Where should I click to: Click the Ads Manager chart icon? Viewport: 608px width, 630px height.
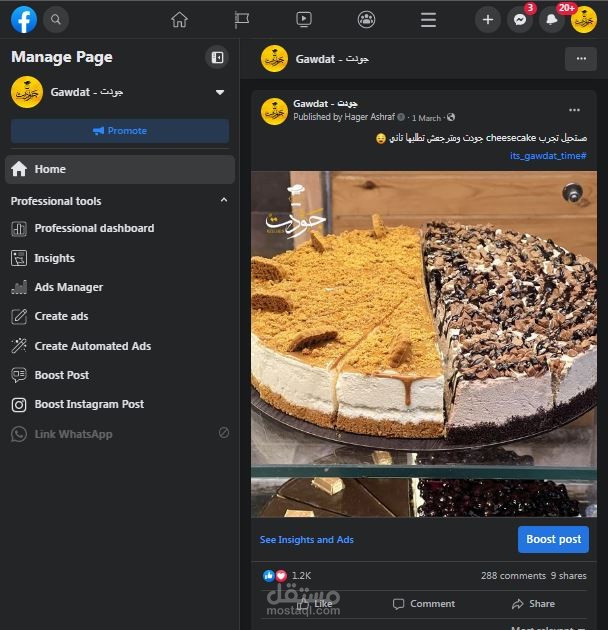19,287
